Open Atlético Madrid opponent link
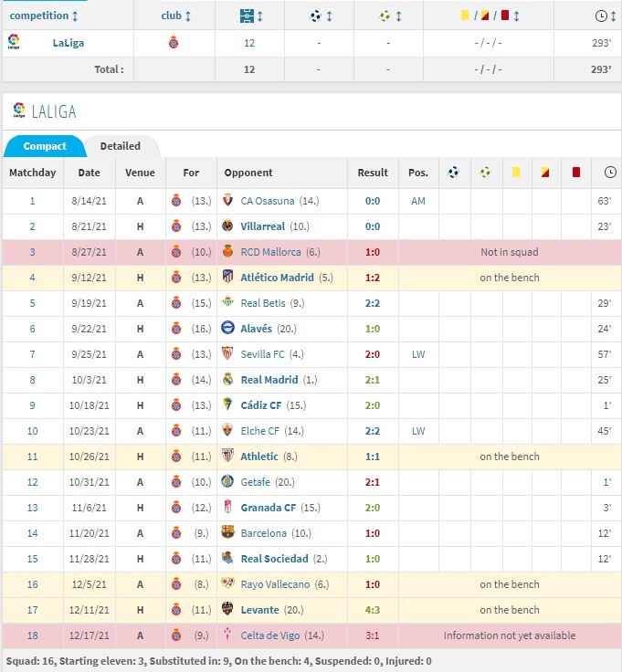 tap(277, 278)
